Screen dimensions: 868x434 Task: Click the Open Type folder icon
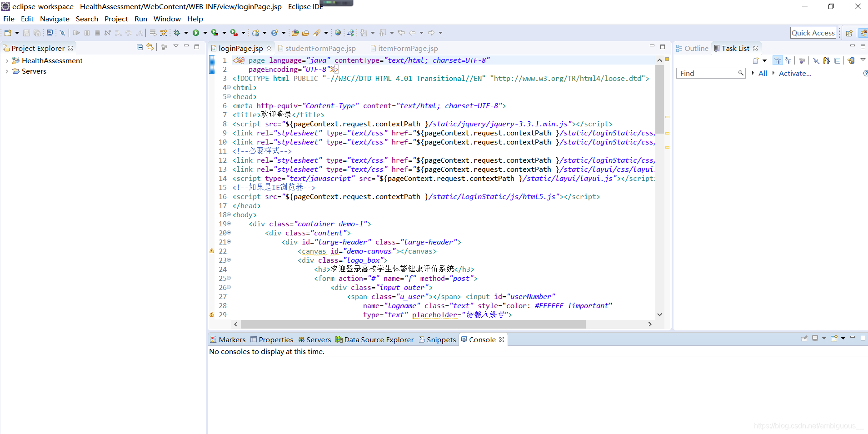tap(295, 33)
